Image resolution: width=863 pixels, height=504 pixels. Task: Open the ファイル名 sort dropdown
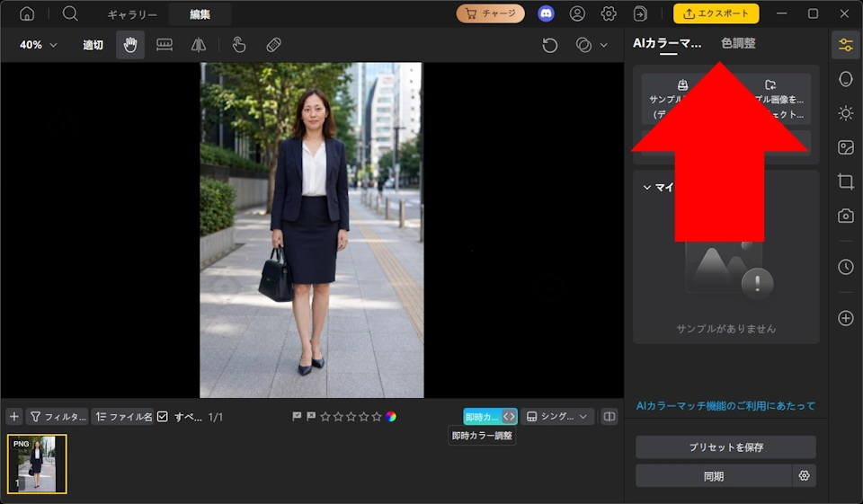pyautogui.click(x=123, y=417)
